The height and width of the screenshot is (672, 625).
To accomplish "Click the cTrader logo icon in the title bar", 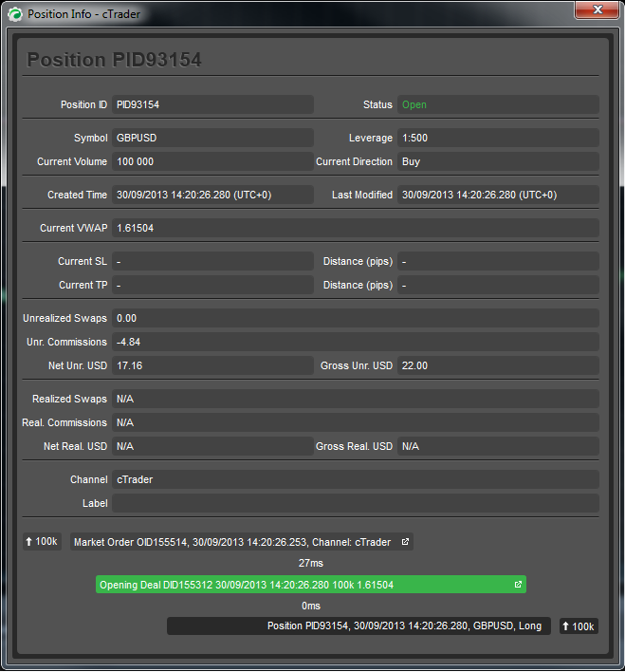I will click(14, 14).
